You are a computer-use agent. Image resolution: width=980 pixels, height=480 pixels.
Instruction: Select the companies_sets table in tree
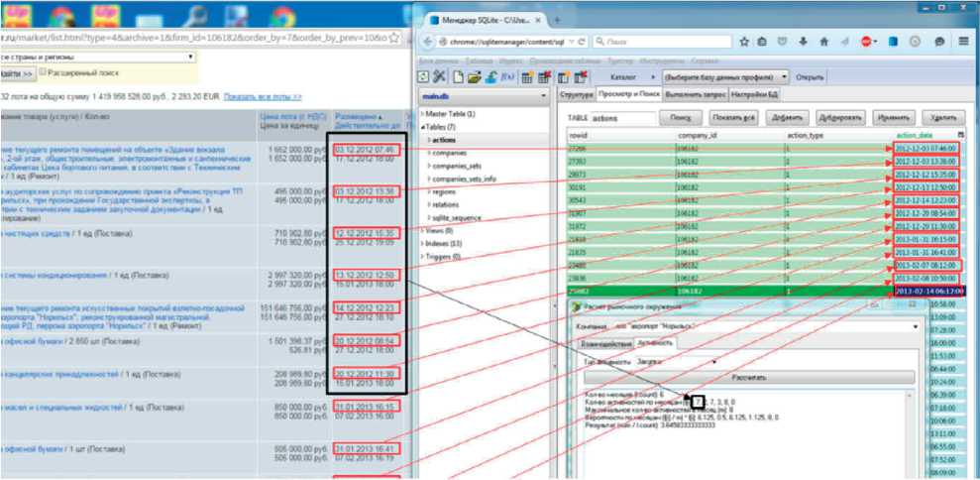(x=456, y=166)
